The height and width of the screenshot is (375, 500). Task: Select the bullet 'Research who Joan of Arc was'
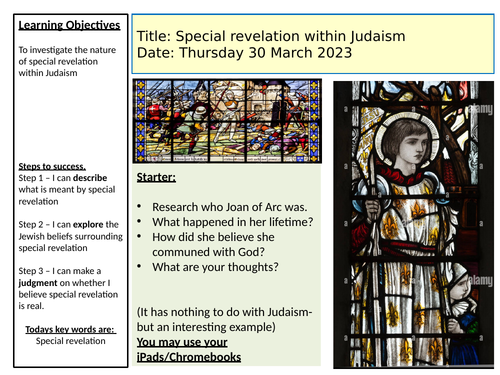click(229, 207)
